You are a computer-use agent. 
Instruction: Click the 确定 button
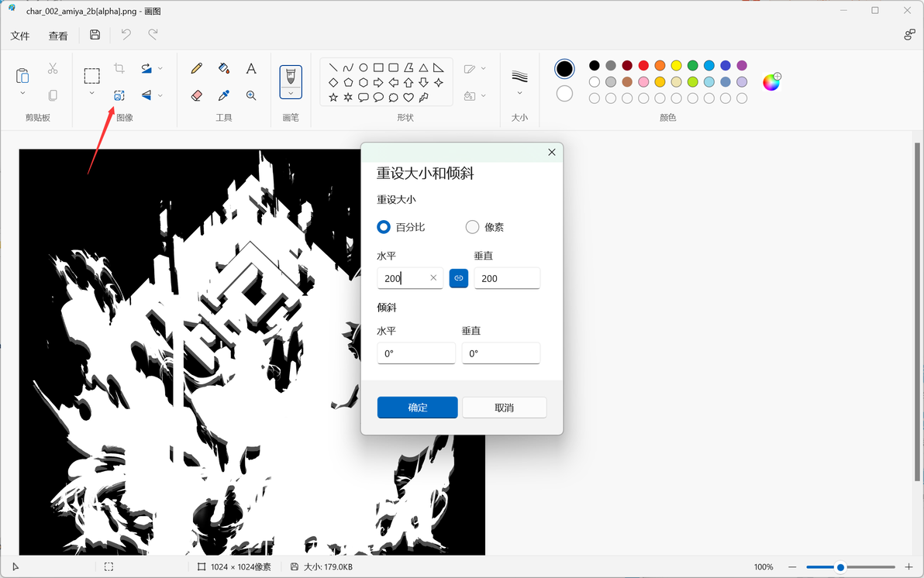417,407
